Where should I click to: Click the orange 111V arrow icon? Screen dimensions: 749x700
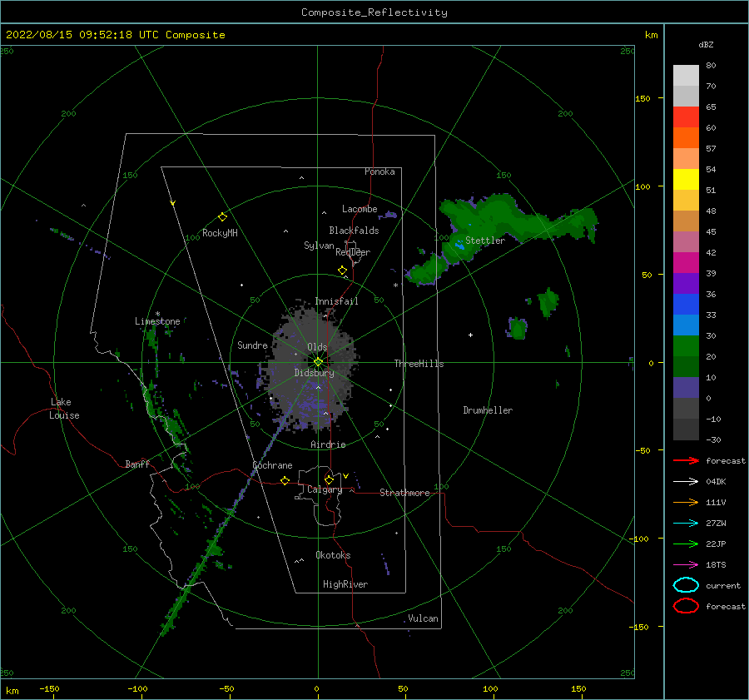coord(686,502)
